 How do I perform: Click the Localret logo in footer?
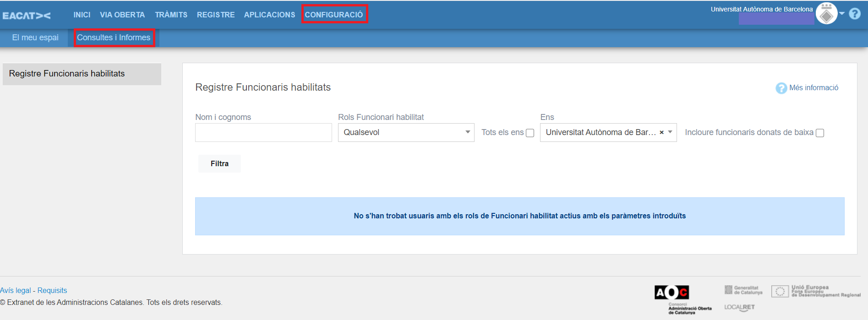[739, 307]
